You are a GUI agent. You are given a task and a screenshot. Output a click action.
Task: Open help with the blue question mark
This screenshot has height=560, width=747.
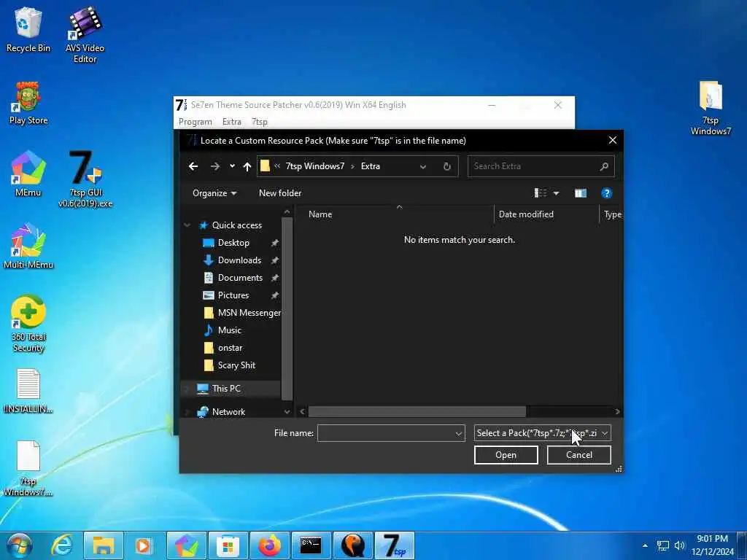click(606, 192)
